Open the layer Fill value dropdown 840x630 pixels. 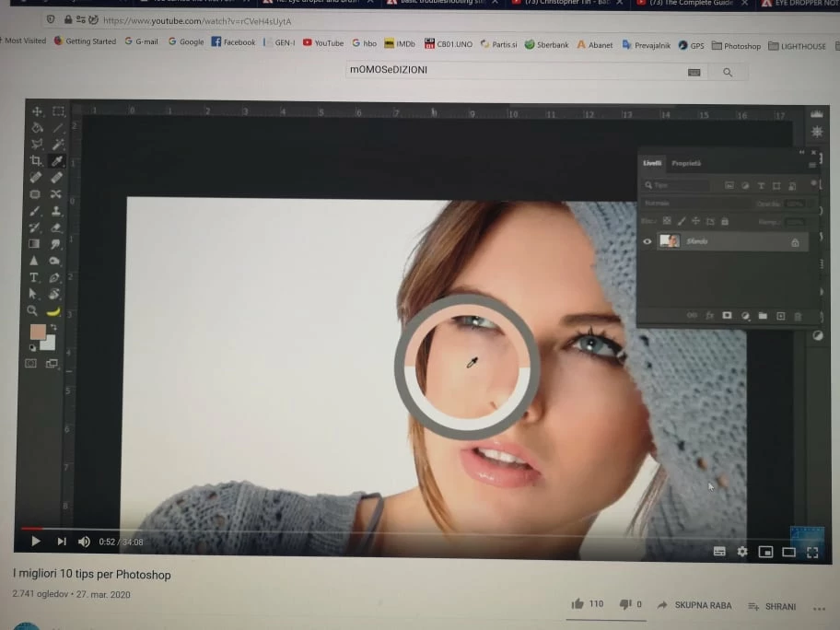point(795,222)
